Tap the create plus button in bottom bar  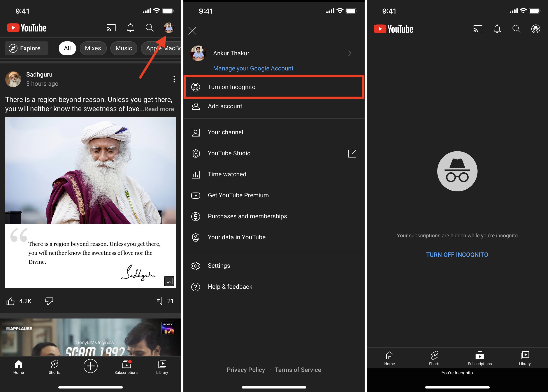91,366
